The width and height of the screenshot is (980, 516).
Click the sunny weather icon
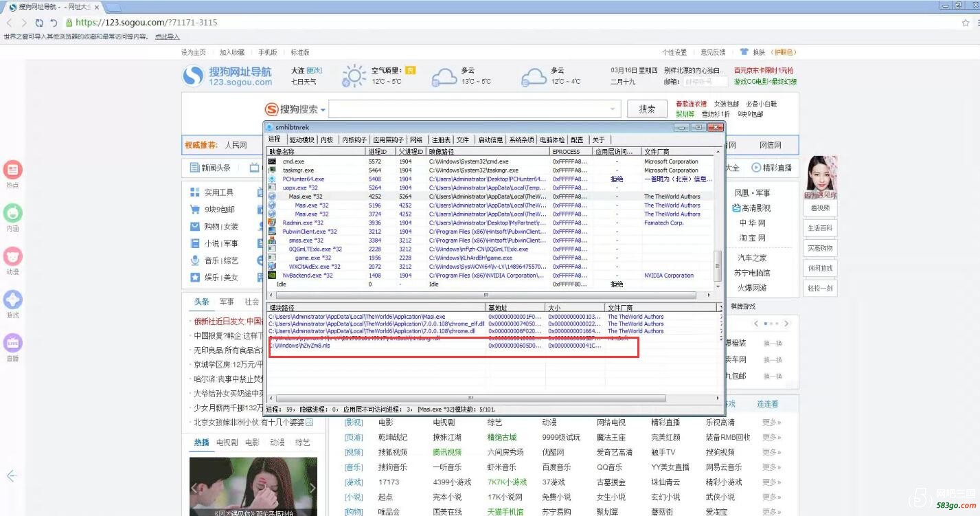(x=354, y=76)
